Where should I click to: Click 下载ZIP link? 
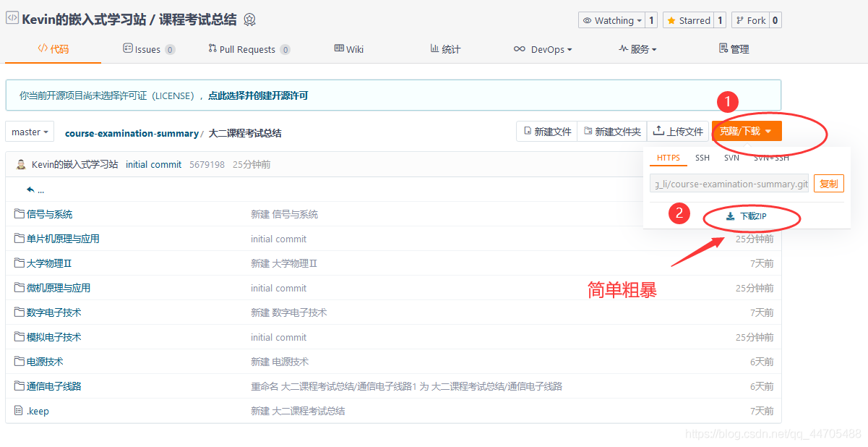coord(746,216)
